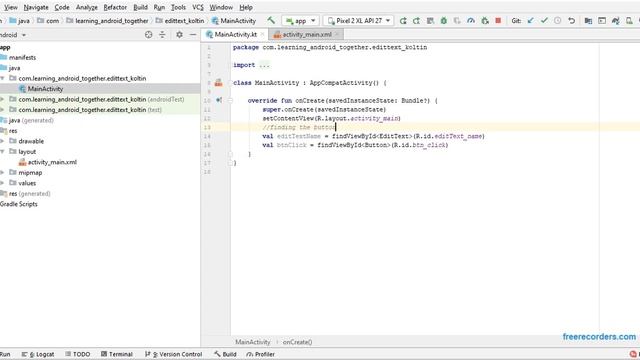Close the activity_main.xml tab
Image resolution: width=640 pixels, height=360 pixels.
tap(337, 35)
